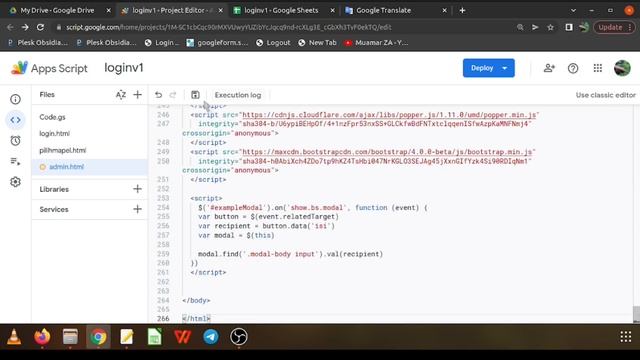Open the Editor code icon in sidebar
640x360 pixels.
tap(16, 120)
